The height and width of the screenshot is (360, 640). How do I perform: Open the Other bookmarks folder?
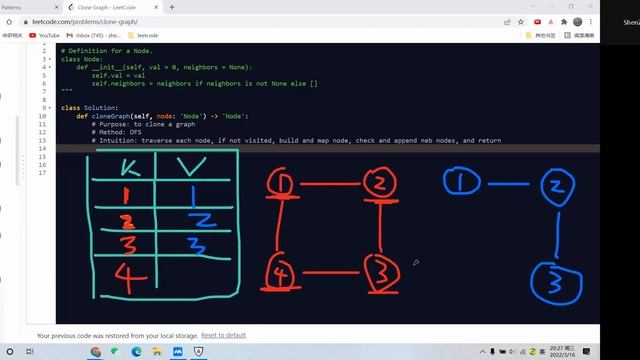tap(541, 36)
